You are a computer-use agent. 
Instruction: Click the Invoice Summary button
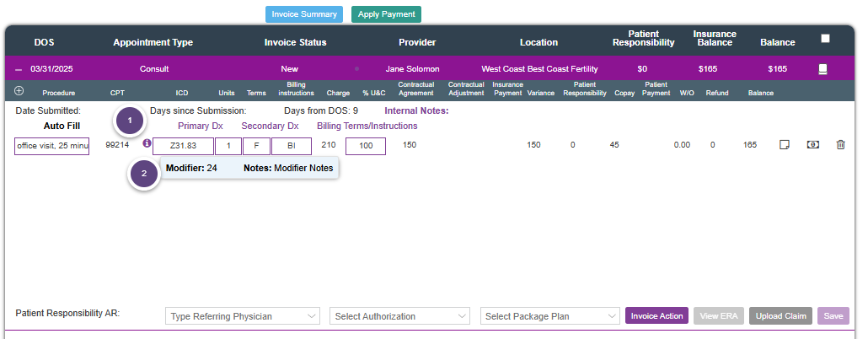[x=304, y=14]
